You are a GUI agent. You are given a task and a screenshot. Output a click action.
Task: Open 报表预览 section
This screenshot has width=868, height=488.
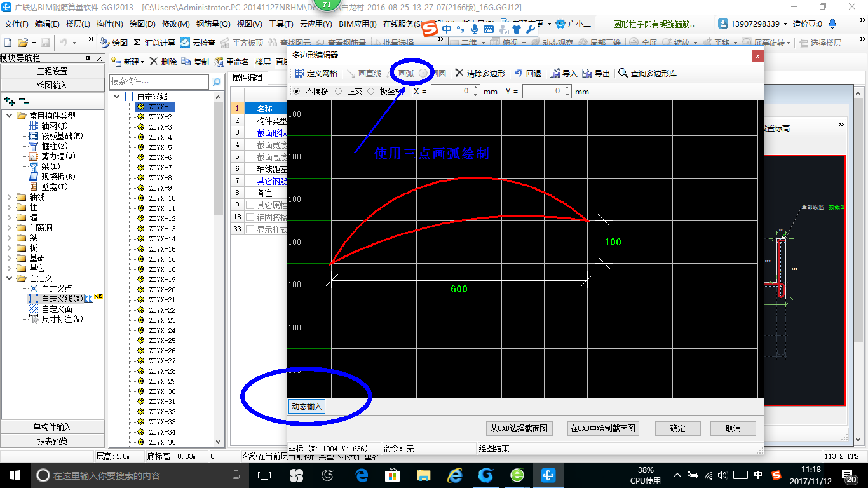(x=52, y=441)
